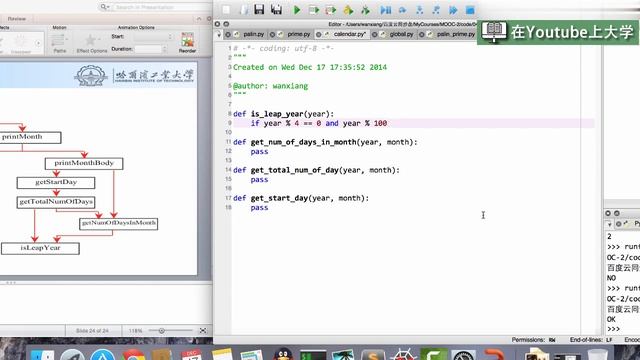Close the global.py tab
This screenshot has width=640, height=360.
[374, 35]
